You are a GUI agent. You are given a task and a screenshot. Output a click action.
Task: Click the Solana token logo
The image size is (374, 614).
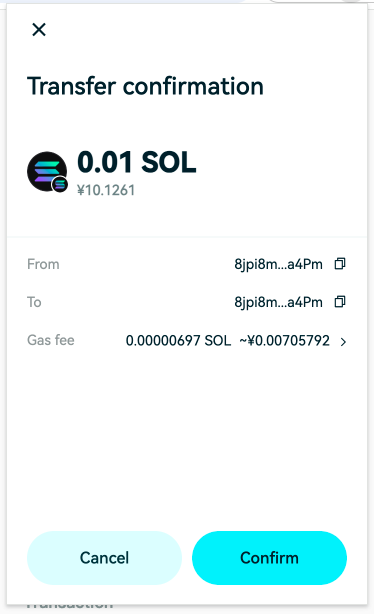(47, 171)
